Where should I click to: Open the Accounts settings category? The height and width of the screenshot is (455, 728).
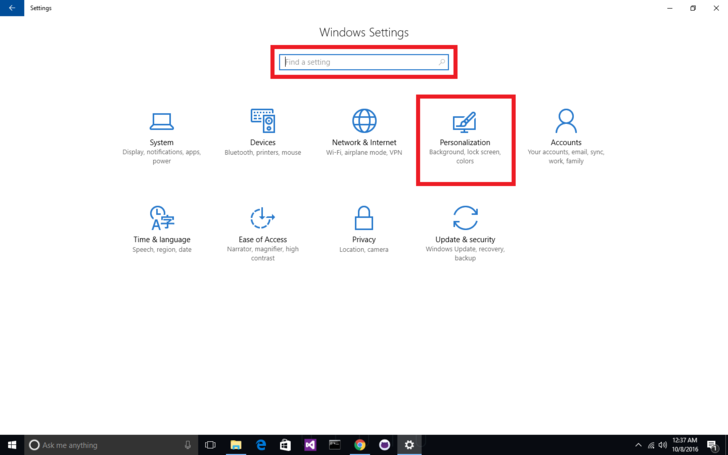pos(566,137)
